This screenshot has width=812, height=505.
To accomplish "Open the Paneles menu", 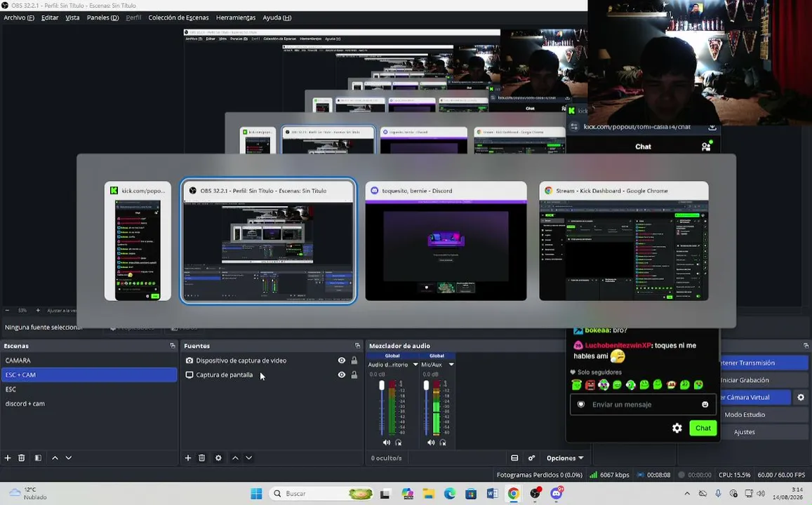I will (102, 18).
